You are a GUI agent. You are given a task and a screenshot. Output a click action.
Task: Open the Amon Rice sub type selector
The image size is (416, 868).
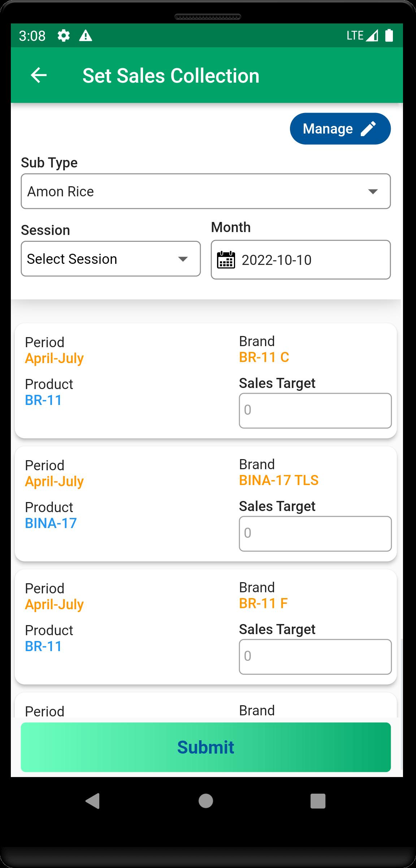[206, 191]
